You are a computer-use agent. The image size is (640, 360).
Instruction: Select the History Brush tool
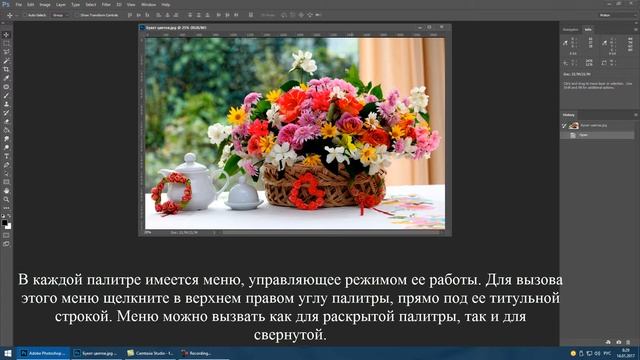pos(6,113)
